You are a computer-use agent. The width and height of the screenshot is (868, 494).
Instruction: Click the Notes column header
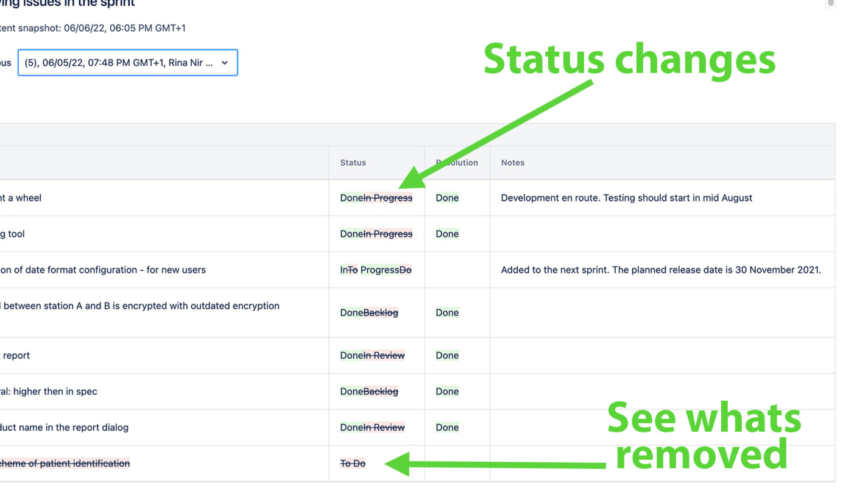point(513,163)
